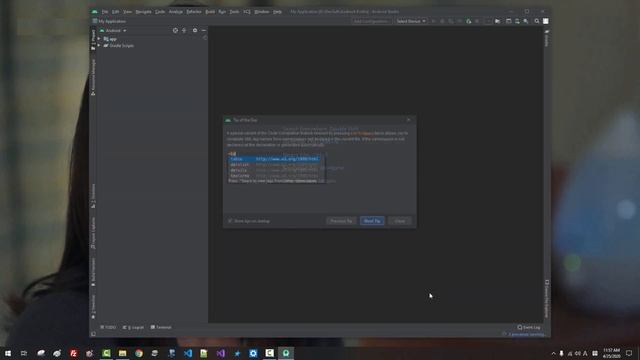Open the SDK Manager toolbar icon
The image size is (640, 360).
pyautogui.click(x=526, y=21)
